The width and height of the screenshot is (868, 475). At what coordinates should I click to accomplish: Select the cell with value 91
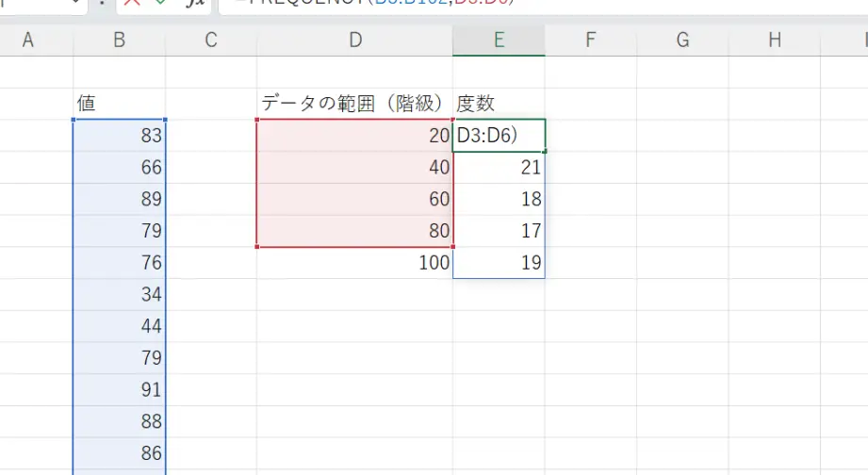(x=119, y=390)
